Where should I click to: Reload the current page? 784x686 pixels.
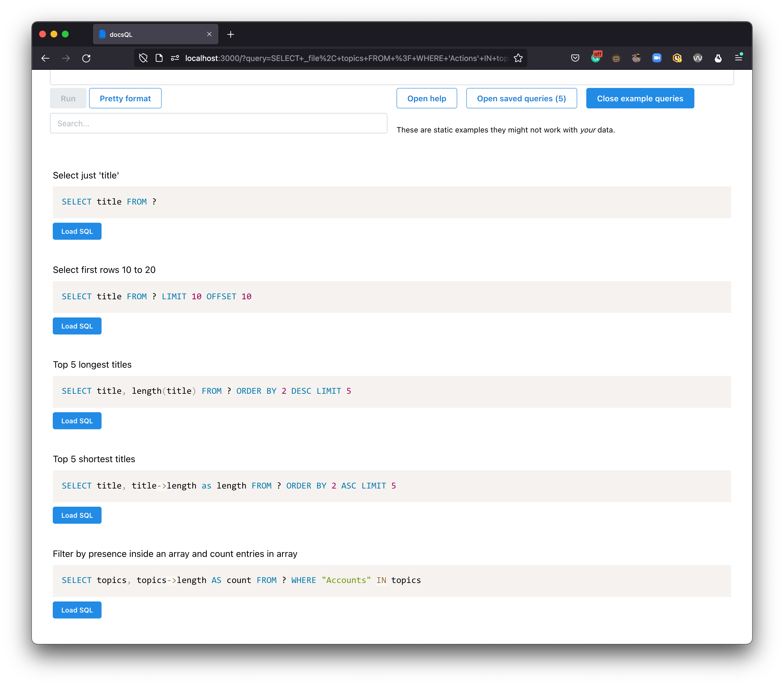tap(87, 58)
